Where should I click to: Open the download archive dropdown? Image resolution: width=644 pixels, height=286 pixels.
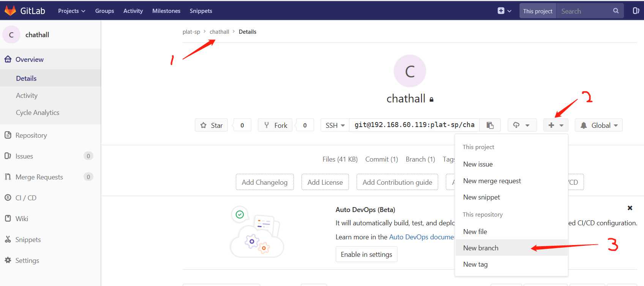pos(522,125)
